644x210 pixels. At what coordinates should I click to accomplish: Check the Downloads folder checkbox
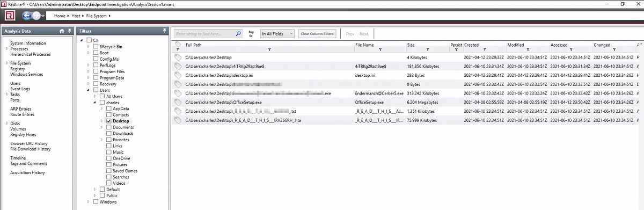coord(108,134)
